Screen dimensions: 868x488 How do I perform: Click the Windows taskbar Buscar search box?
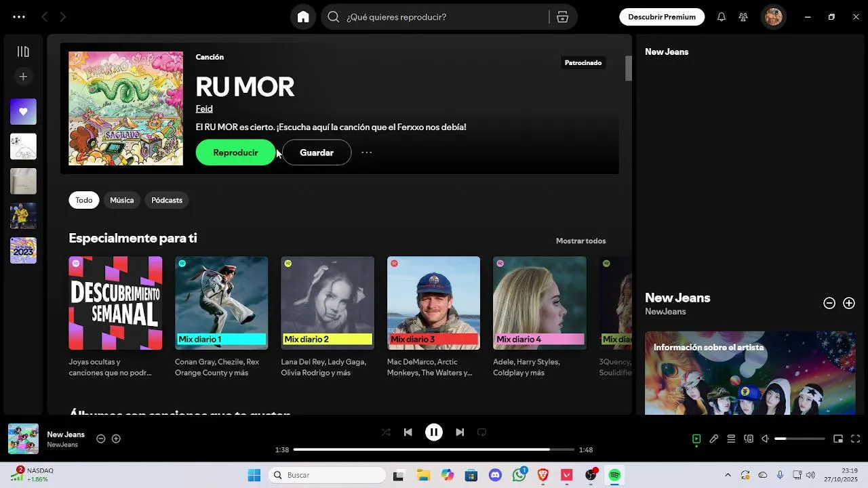(327, 475)
